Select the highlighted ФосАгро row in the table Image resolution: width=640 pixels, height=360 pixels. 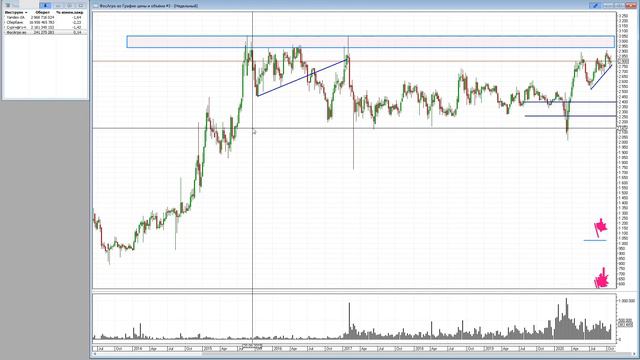click(x=45, y=32)
